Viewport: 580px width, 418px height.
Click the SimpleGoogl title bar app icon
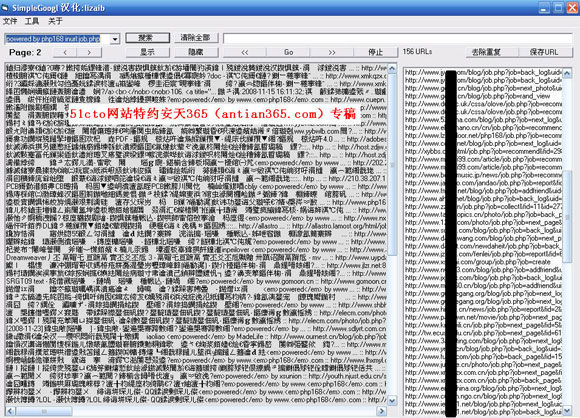(5, 7)
